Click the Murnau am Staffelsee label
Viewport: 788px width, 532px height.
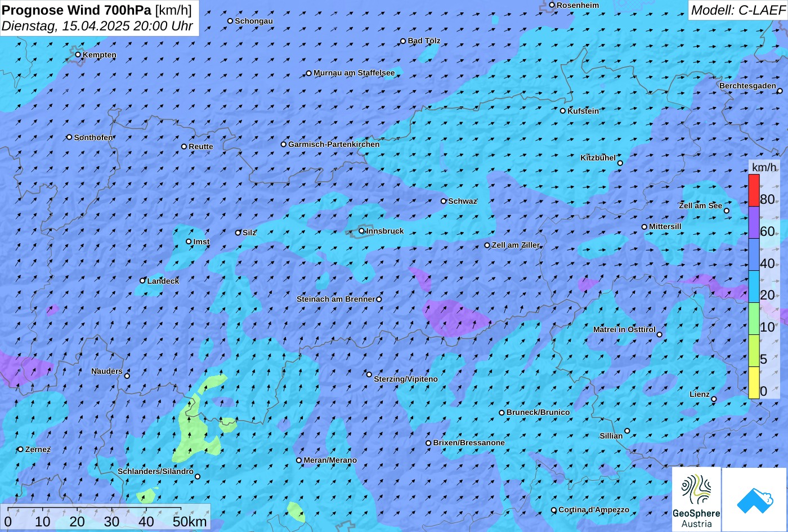[354, 73]
